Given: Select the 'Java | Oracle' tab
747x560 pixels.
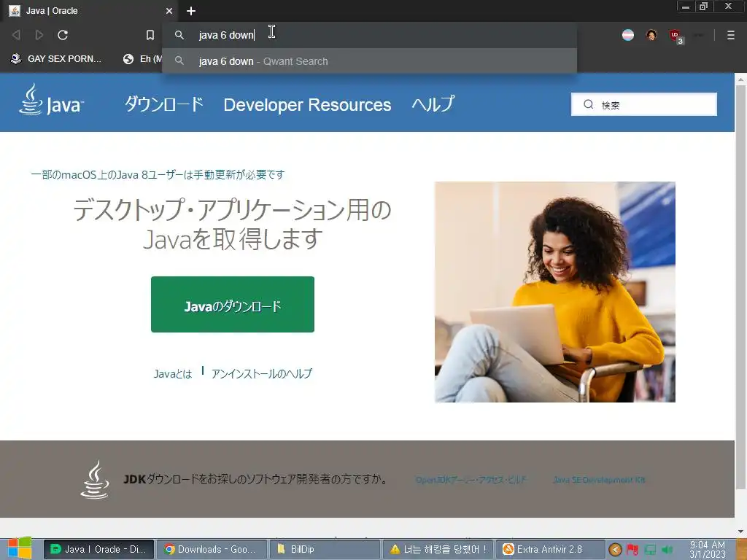Looking at the screenshot, I should 90,10.
